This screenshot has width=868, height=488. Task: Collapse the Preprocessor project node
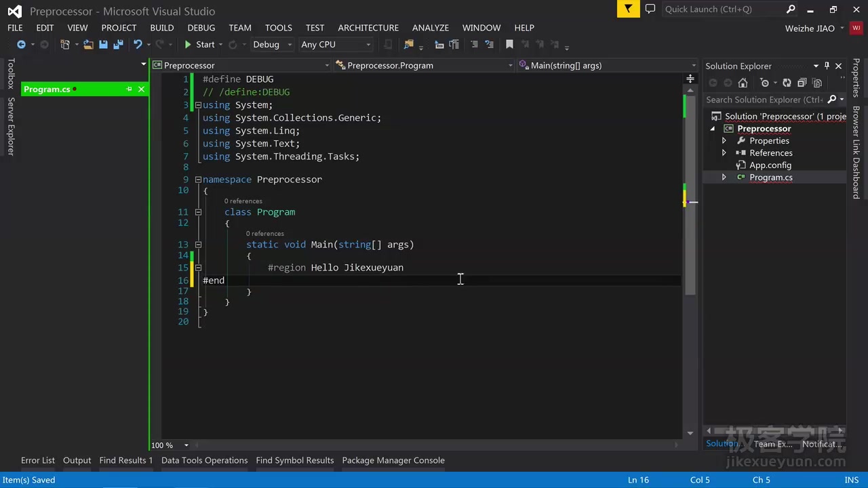pos(713,129)
